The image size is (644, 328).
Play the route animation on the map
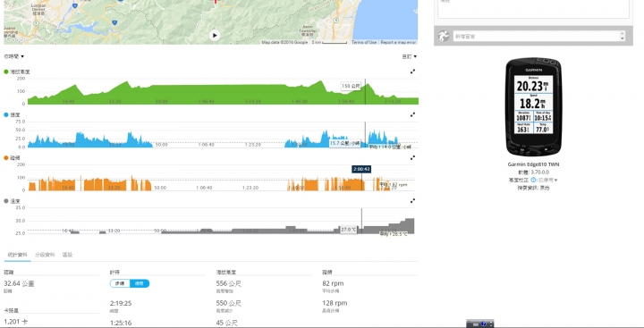(215, 36)
